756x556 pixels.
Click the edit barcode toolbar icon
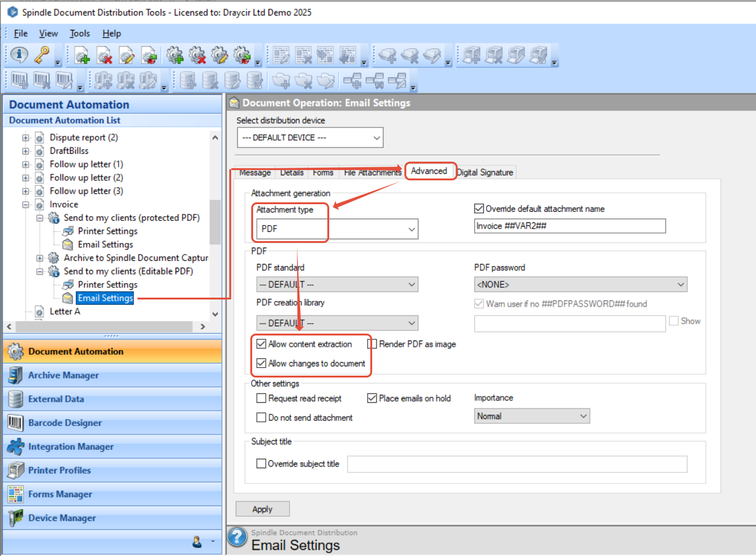point(64,80)
